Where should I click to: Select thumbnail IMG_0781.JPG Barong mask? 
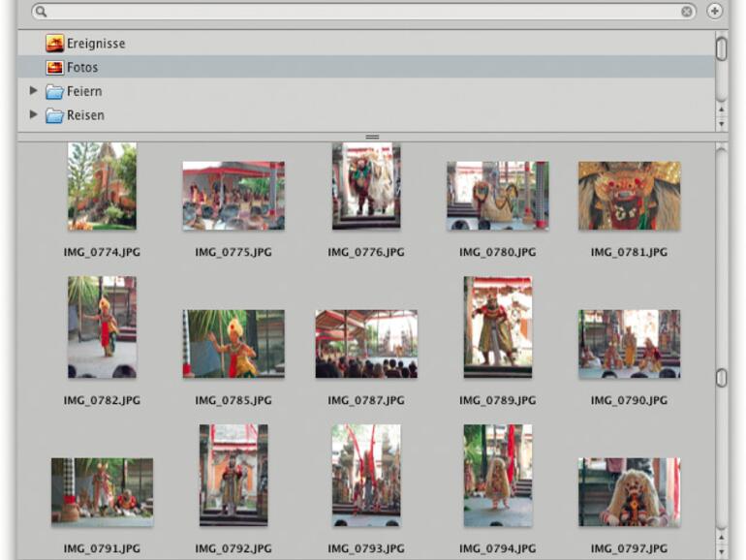(630, 196)
